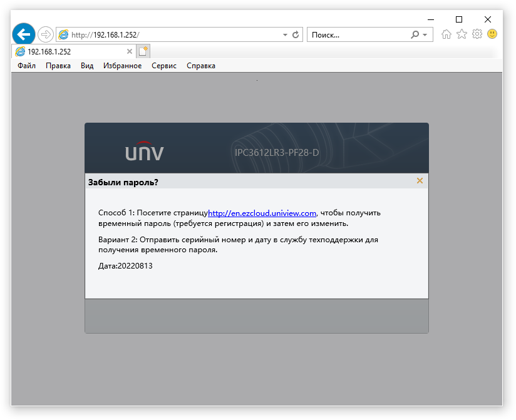Click the Refresh page icon
Screen dimensions: 516x420
point(296,34)
